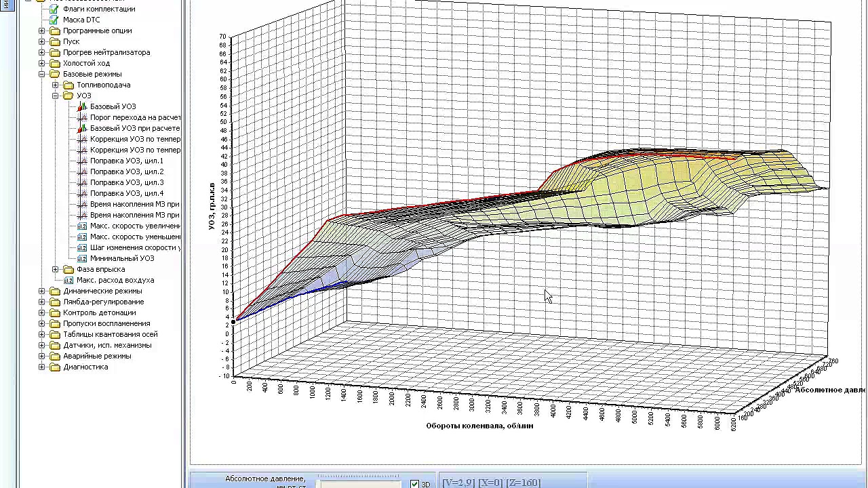Select the Макс. расход воздуха label
This screenshot has height=488, width=868.
tap(115, 280)
